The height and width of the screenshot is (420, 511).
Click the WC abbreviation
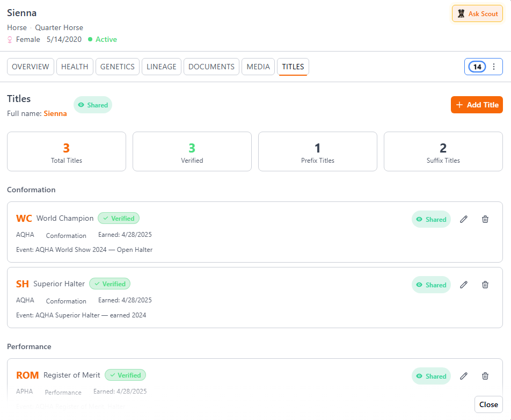(24, 219)
